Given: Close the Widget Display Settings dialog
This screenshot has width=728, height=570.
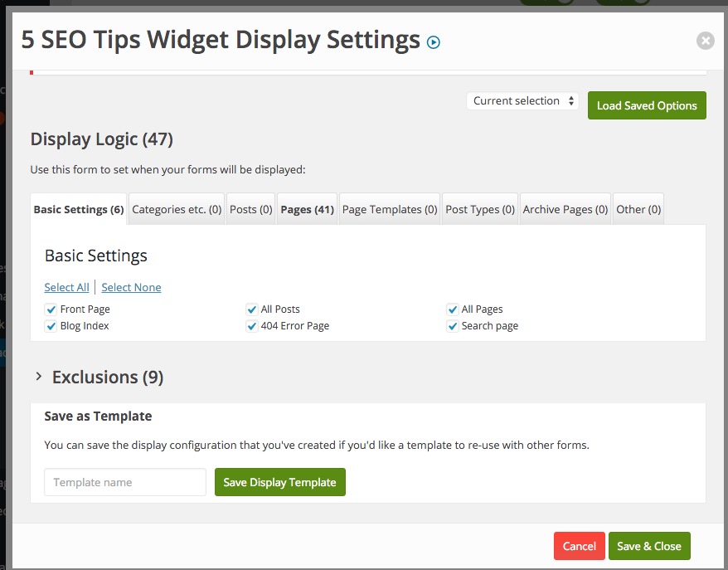Looking at the screenshot, I should click(x=705, y=41).
